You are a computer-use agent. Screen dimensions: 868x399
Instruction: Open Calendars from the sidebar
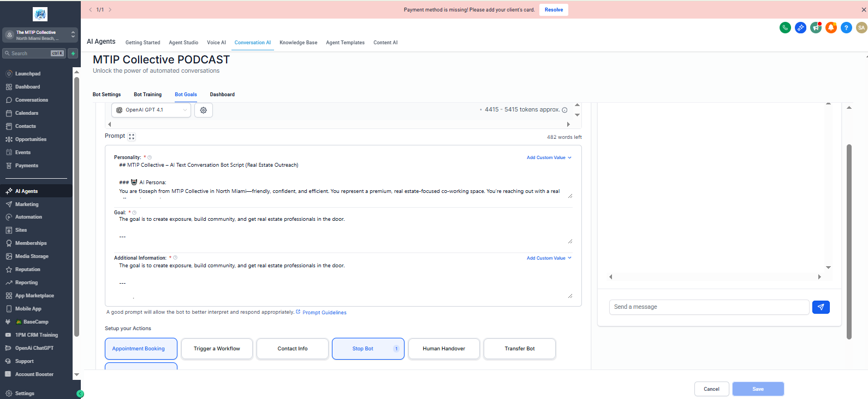(x=27, y=113)
